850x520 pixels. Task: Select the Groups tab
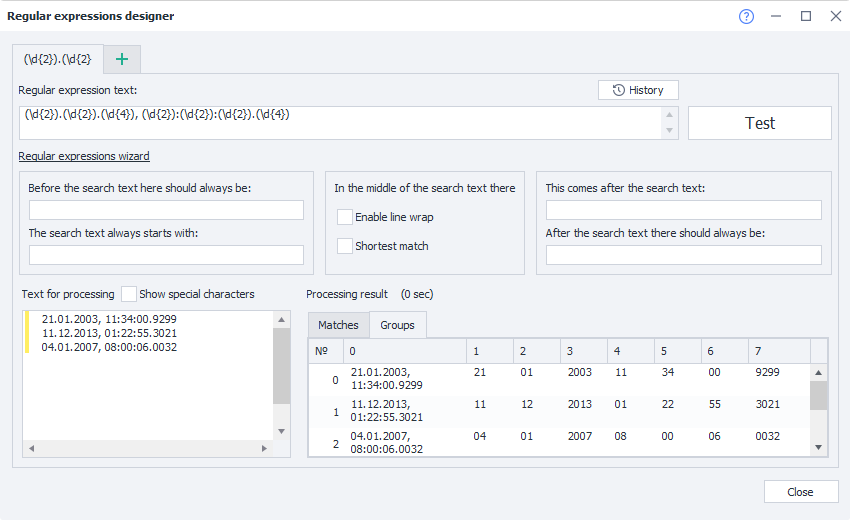pyautogui.click(x=398, y=325)
